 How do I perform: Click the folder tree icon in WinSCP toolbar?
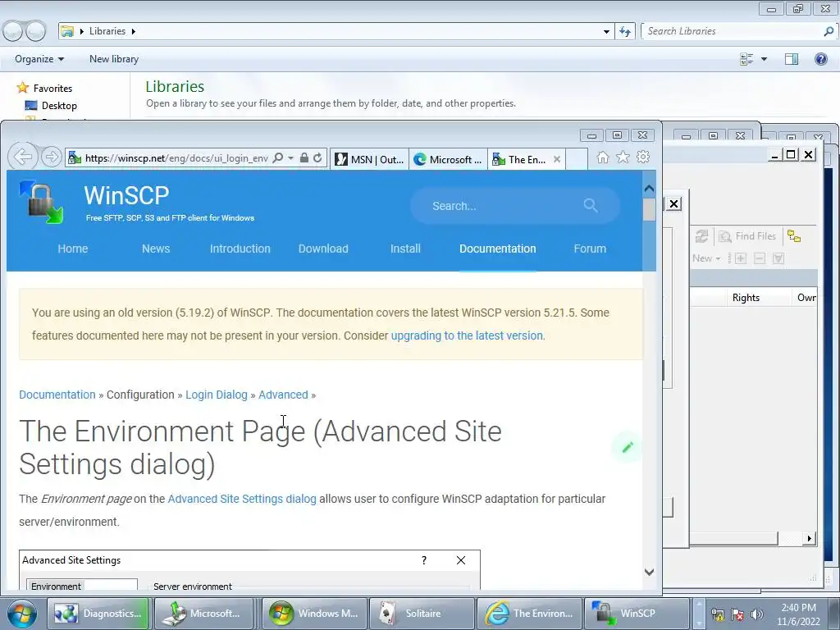pyautogui.click(x=794, y=236)
